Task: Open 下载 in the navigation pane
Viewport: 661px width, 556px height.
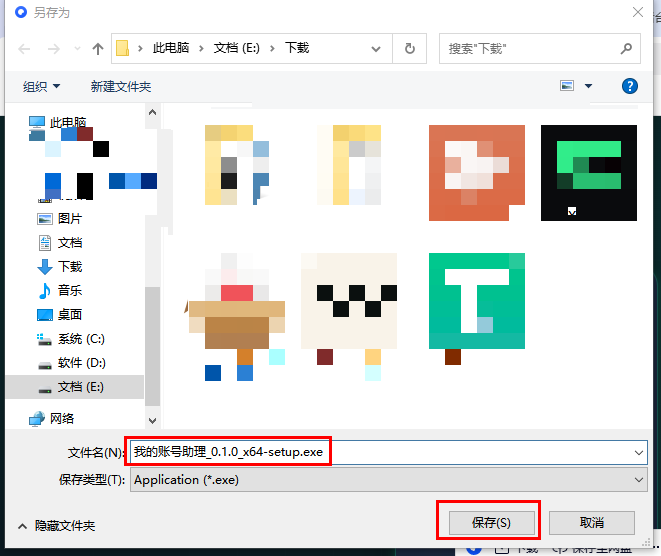Action: (70, 267)
